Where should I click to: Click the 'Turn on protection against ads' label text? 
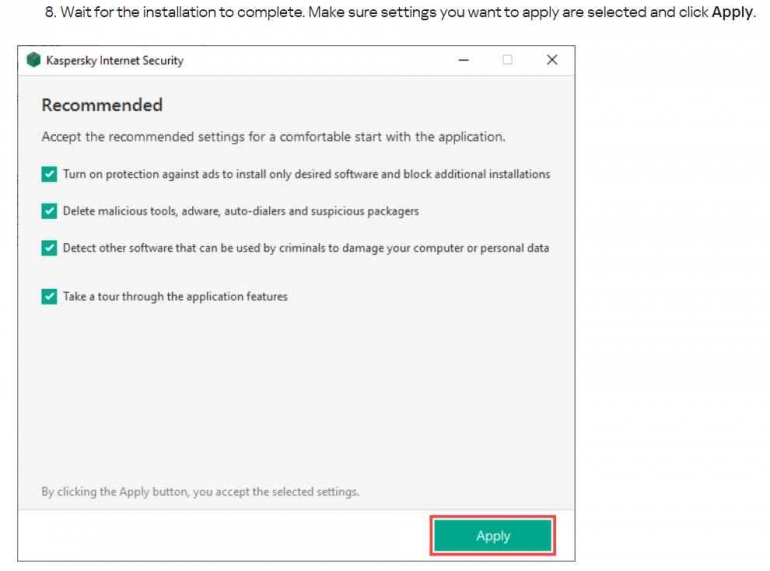[306, 174]
